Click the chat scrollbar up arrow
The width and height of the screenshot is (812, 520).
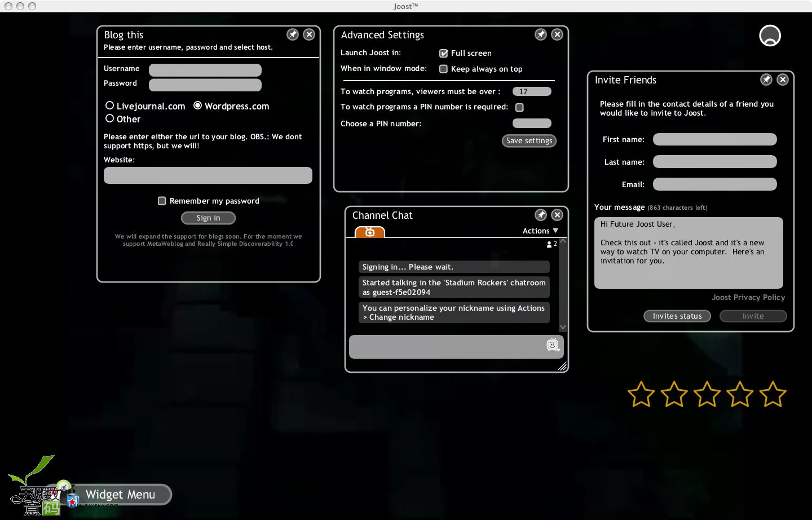(563, 242)
